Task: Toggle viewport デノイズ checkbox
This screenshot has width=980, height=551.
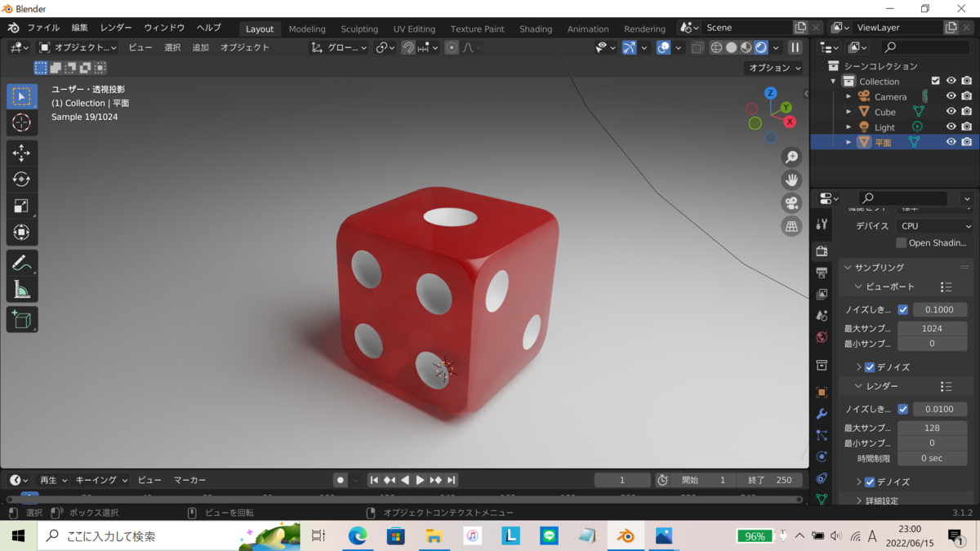Action: pyautogui.click(x=870, y=367)
